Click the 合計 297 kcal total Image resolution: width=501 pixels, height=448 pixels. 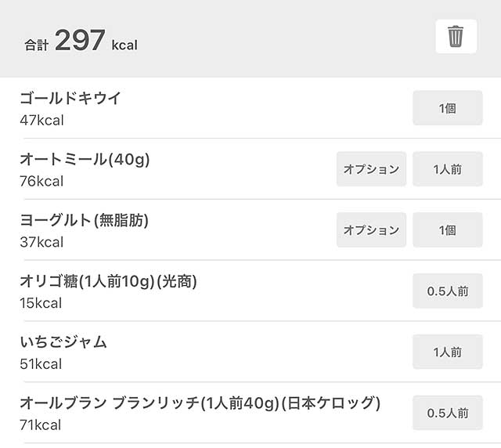[81, 41]
